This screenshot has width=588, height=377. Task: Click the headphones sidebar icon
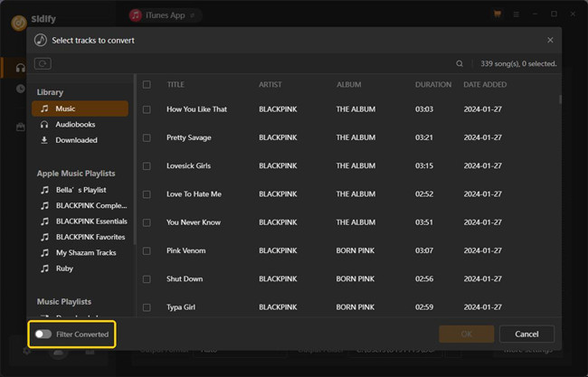click(20, 68)
